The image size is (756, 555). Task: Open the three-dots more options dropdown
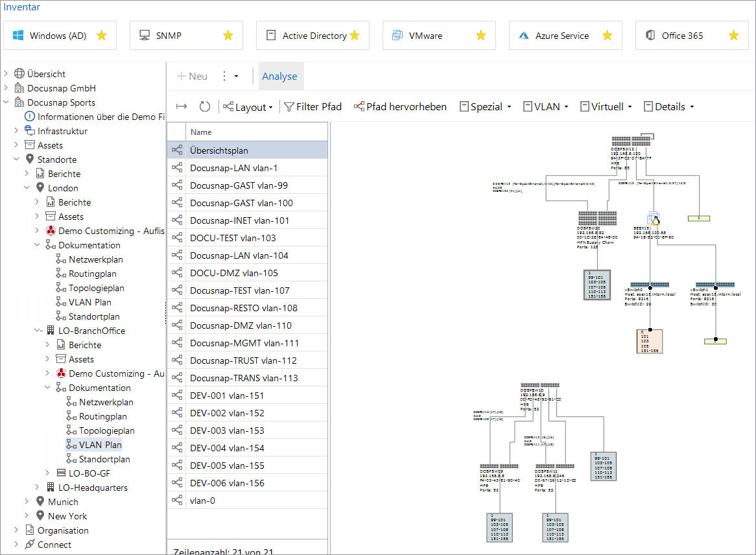point(230,77)
